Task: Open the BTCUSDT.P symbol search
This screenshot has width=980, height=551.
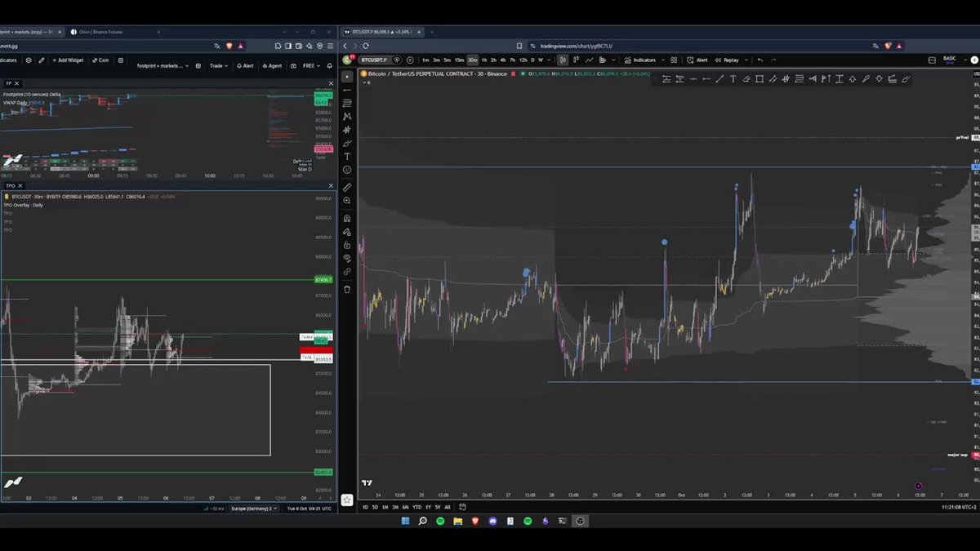Action: (375, 60)
